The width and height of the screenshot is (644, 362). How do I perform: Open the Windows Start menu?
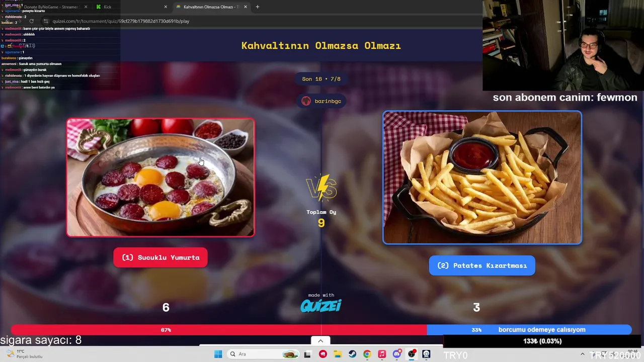click(x=218, y=354)
